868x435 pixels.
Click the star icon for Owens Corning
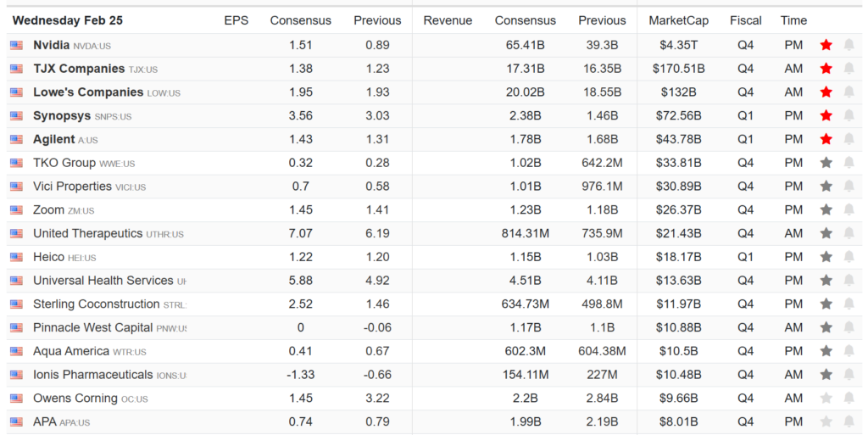[826, 398]
